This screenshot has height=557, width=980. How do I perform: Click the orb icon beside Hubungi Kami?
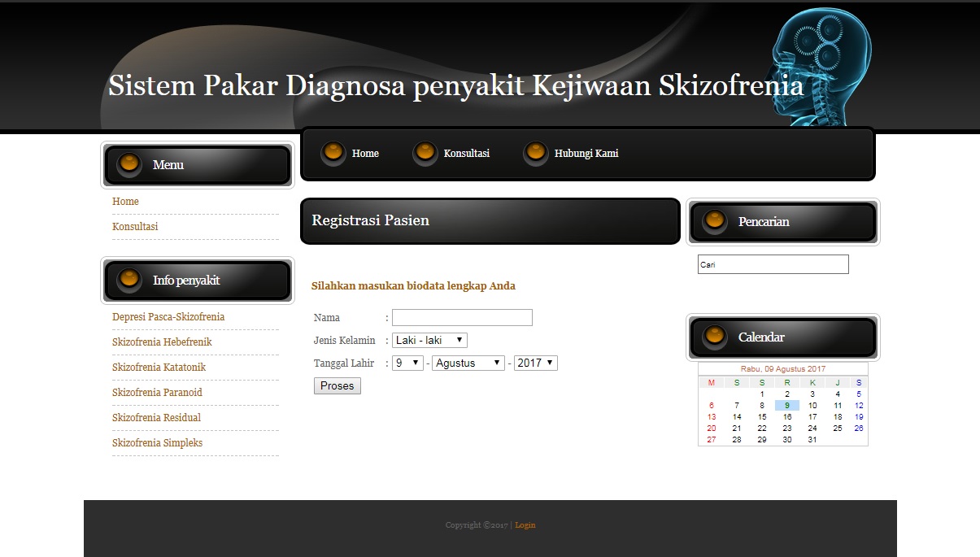[536, 152]
